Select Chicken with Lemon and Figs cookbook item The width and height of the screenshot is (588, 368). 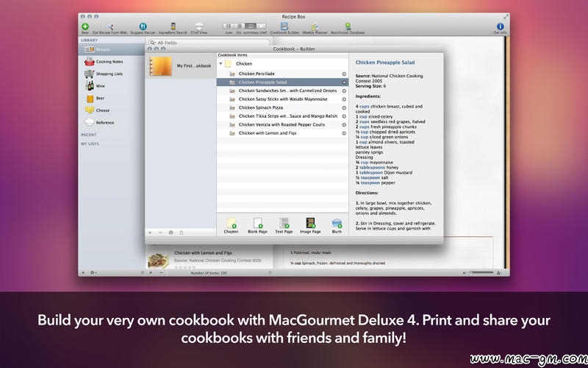click(x=282, y=133)
